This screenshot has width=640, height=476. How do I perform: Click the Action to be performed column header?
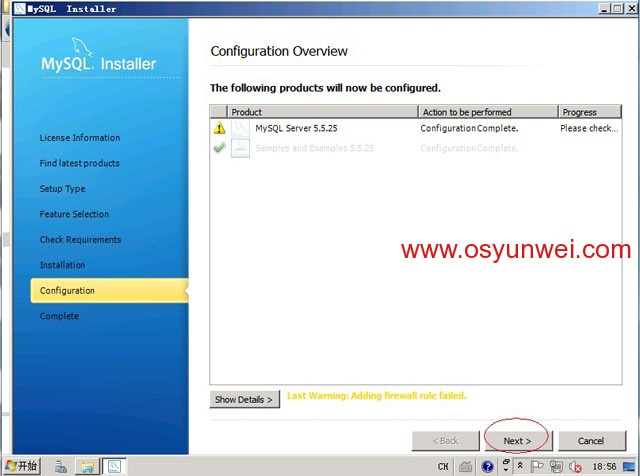487,112
